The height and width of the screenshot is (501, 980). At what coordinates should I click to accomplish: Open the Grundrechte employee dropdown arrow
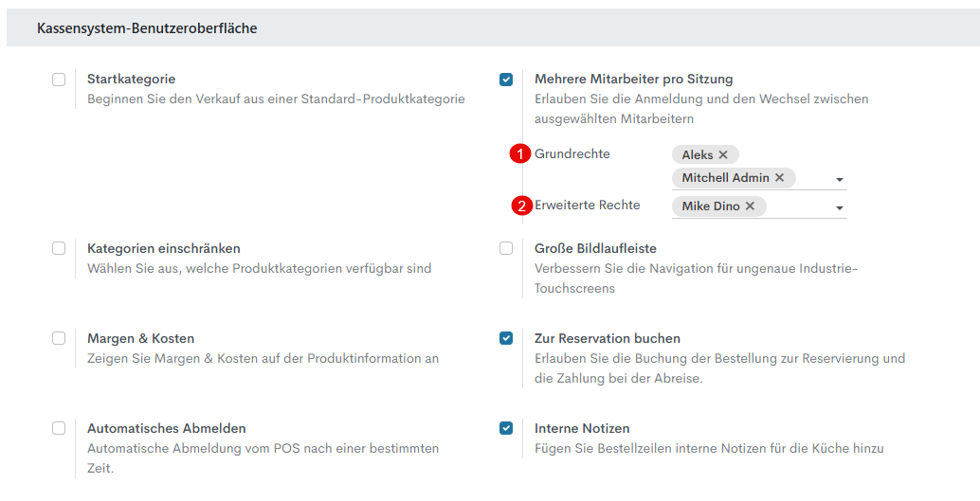coord(840,180)
